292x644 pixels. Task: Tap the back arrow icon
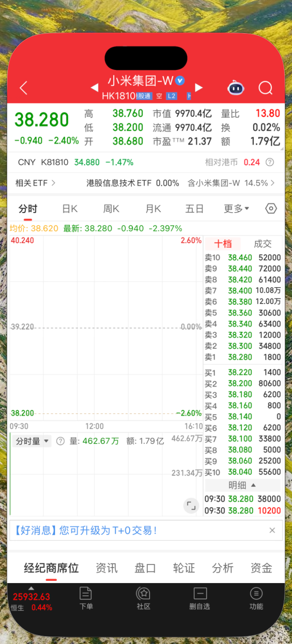click(23, 88)
